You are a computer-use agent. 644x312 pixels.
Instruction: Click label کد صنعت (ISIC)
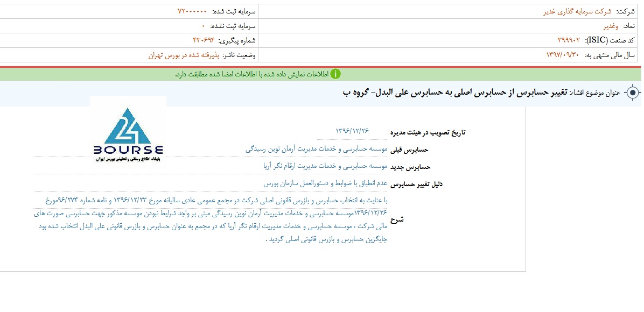point(610,41)
